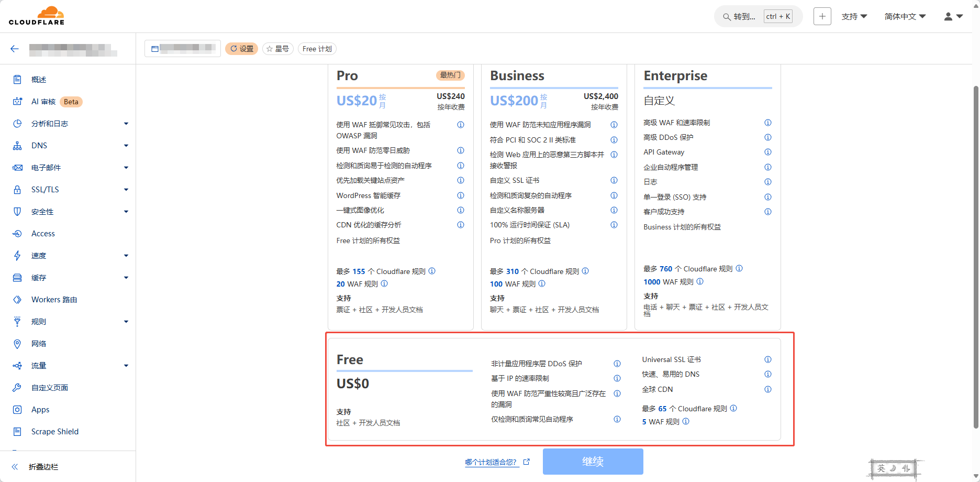Click info icon for 一键式图像优化
Screen dimensions: 980x482
pos(461,210)
